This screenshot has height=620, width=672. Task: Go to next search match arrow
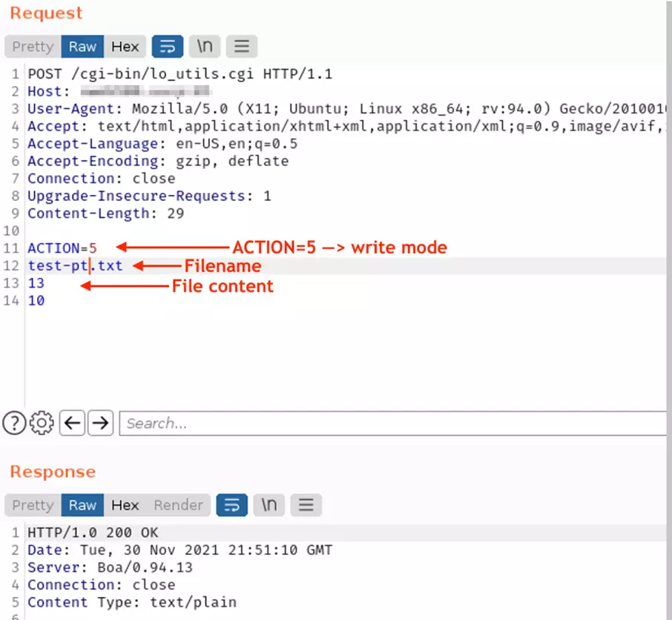pyautogui.click(x=101, y=423)
